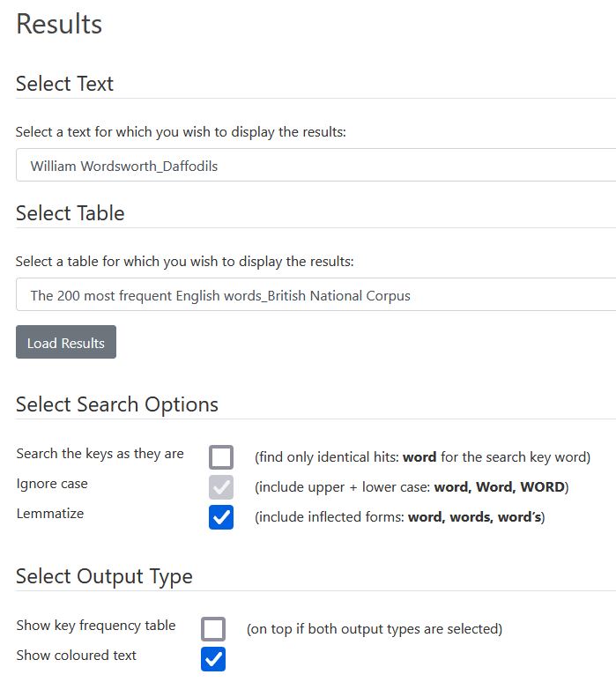Click the 'Search the keys as they are' label text
Viewport: 616px width, 682px height.
100,454
